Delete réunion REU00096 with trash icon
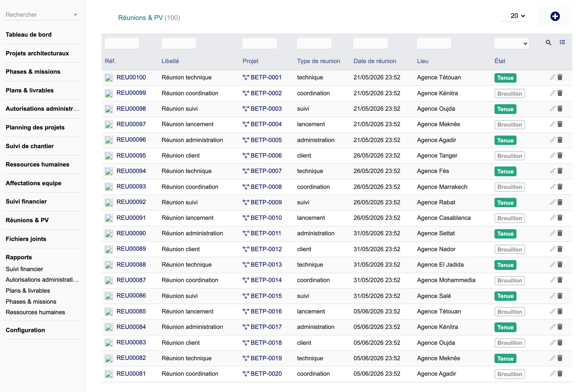The image size is (587, 392). (x=560, y=140)
